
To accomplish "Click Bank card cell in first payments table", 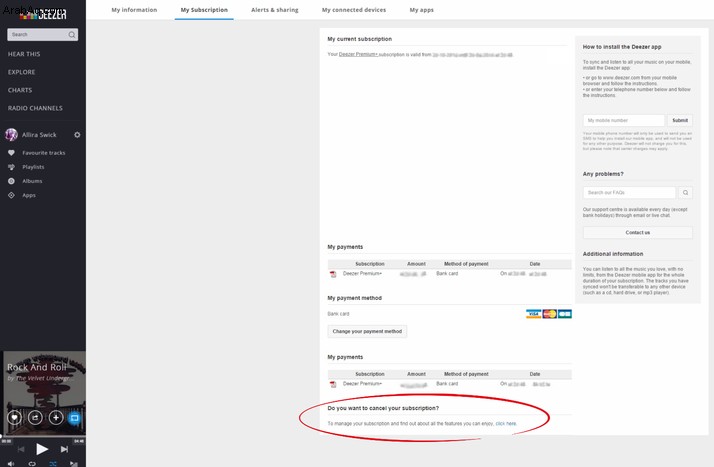I will [x=447, y=274].
